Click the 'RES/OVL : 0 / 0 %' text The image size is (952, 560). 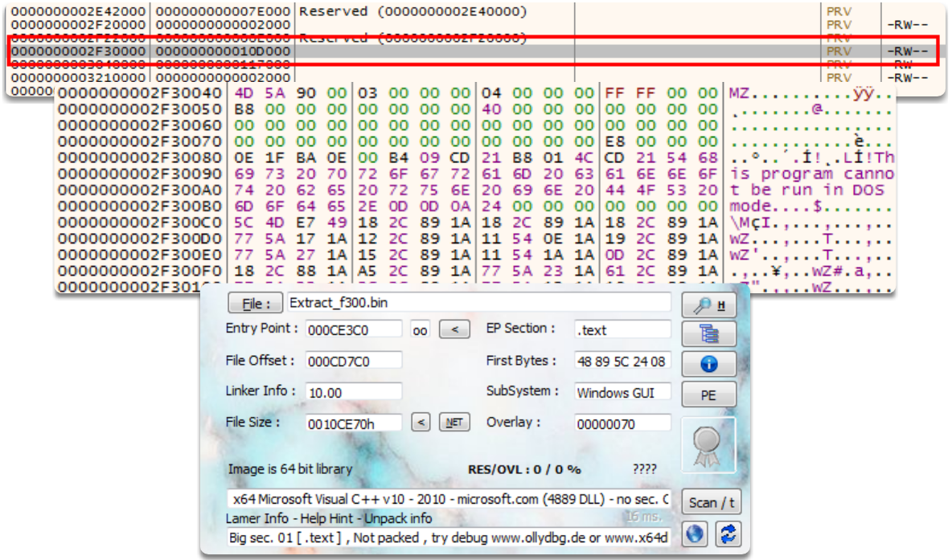tap(524, 469)
